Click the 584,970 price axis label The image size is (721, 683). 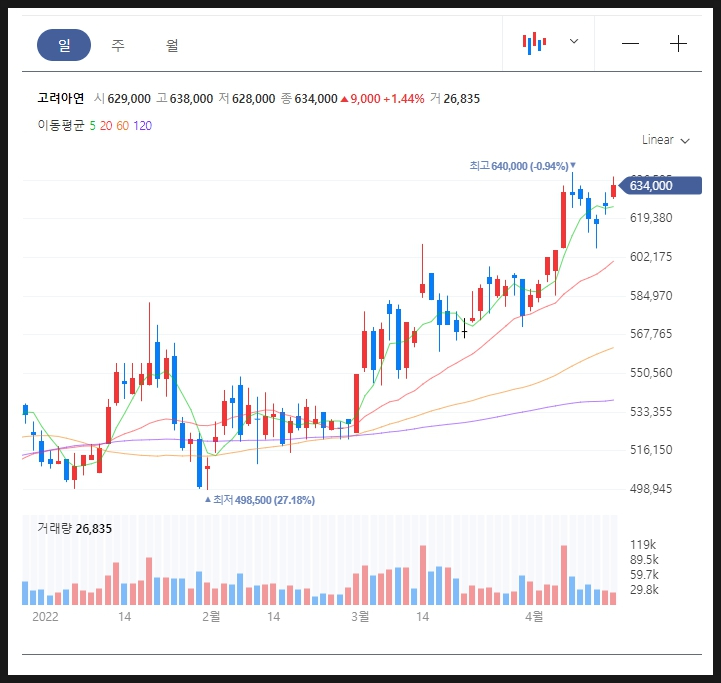(651, 295)
